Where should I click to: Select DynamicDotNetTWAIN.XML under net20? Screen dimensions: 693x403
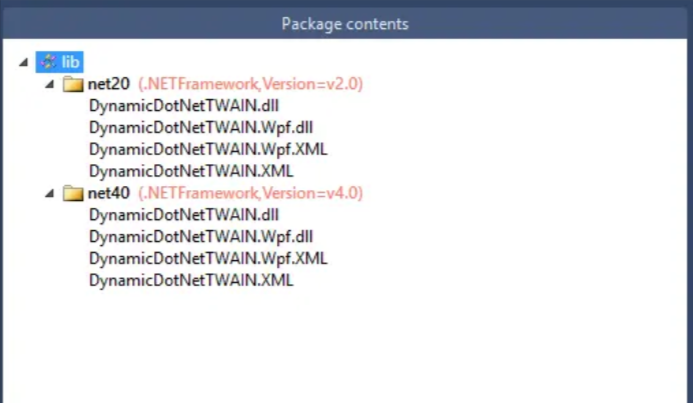pos(190,171)
